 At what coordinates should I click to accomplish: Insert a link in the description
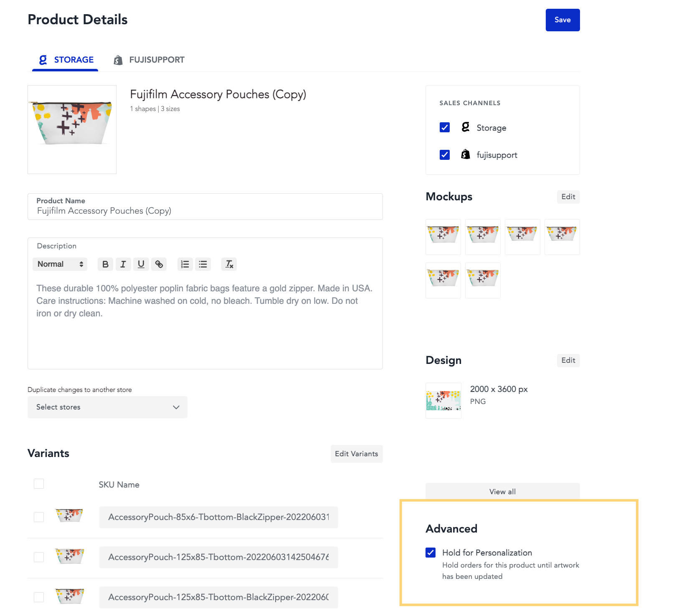point(159,264)
